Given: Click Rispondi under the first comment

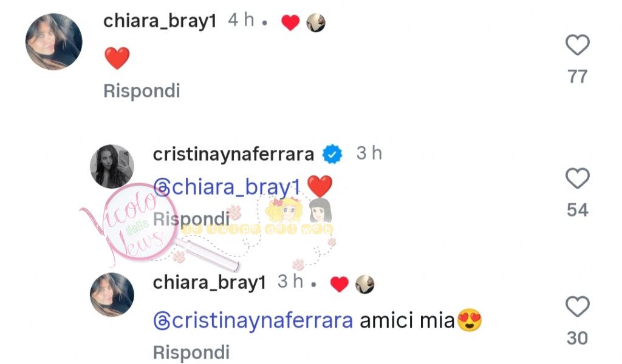Looking at the screenshot, I should 142,91.
